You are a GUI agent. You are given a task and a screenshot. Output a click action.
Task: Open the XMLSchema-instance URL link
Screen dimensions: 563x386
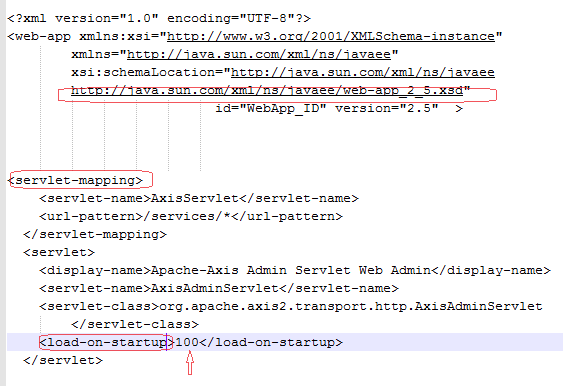pos(331,36)
